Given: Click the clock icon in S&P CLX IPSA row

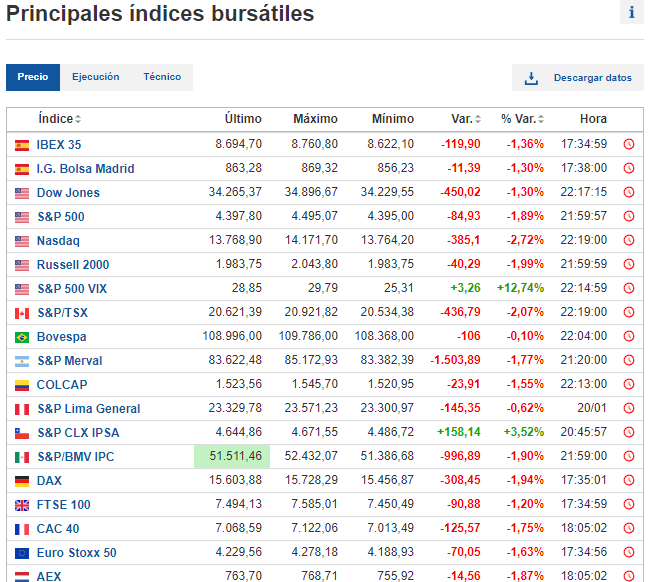Looking at the screenshot, I should (628, 432).
